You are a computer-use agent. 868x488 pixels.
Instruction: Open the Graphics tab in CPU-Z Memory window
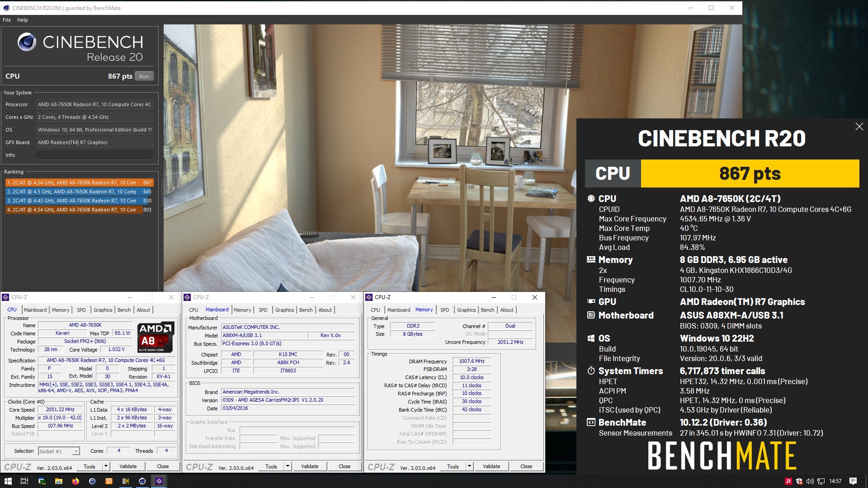click(466, 310)
